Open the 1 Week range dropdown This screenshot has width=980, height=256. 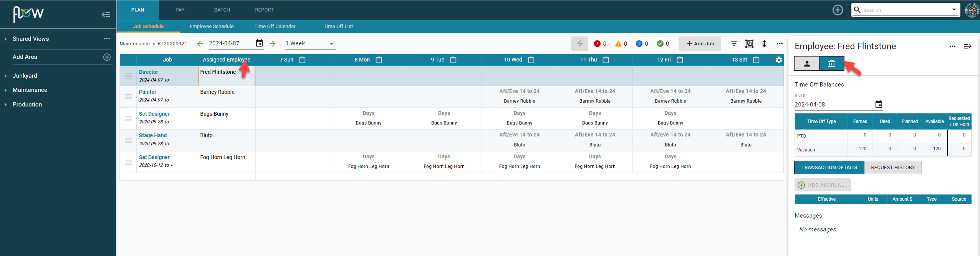310,44
